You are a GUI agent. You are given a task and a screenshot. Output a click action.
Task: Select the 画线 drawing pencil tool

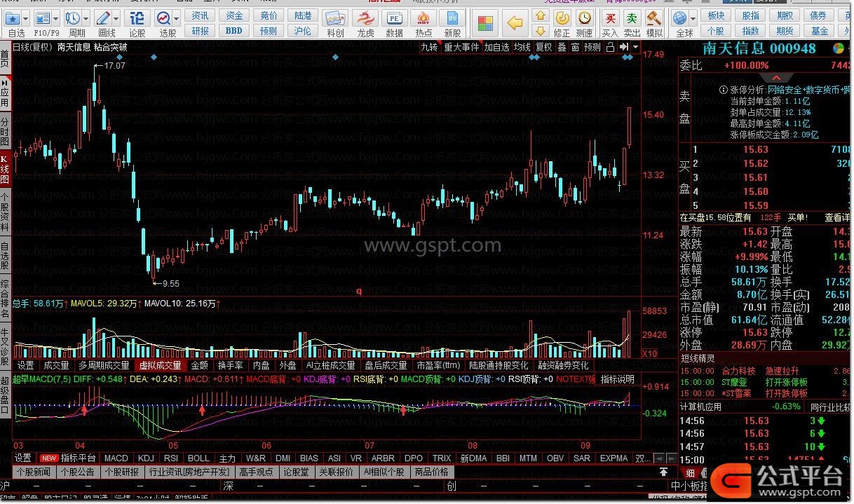click(103, 18)
